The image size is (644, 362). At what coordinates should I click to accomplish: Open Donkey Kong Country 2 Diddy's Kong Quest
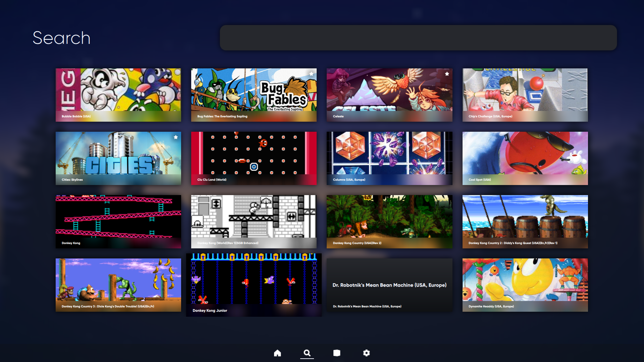coord(525,221)
